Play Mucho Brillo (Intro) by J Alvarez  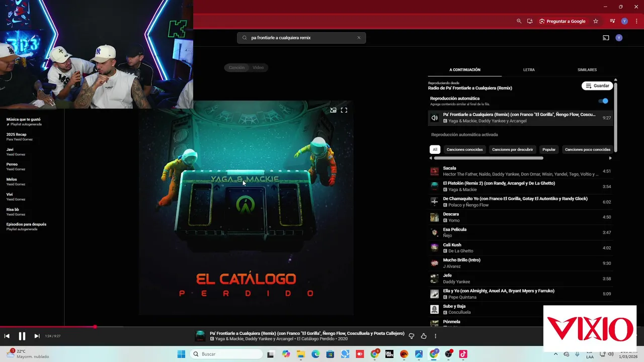tap(521, 263)
